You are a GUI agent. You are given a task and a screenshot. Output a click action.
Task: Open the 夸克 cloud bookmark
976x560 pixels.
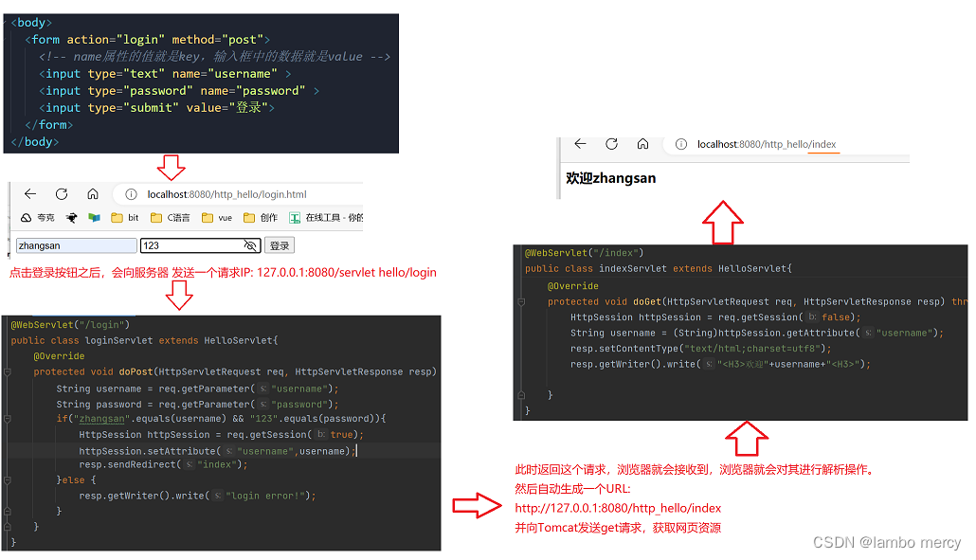(x=38, y=218)
